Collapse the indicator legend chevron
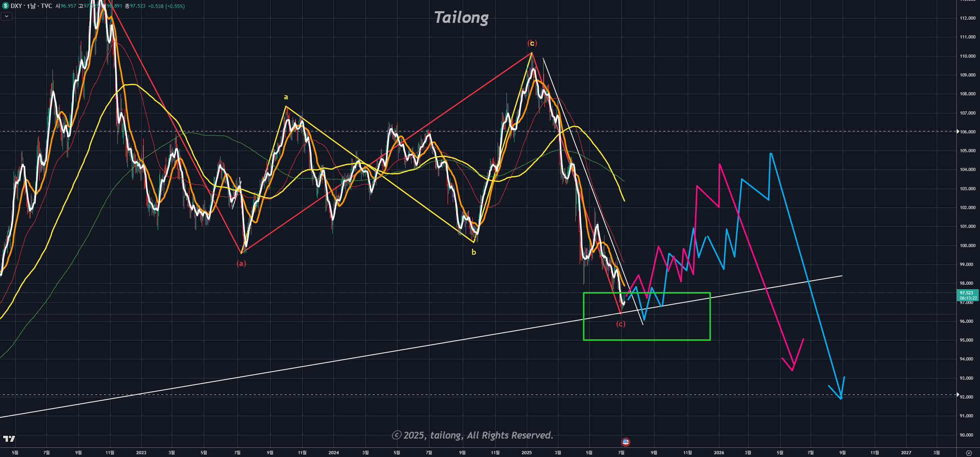 click(x=6, y=16)
